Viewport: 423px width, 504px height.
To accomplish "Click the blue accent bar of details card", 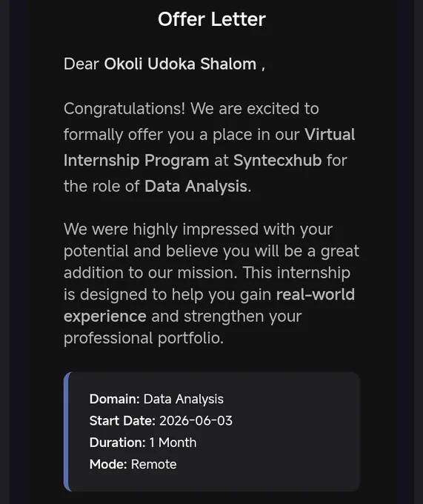I will 67,431.
